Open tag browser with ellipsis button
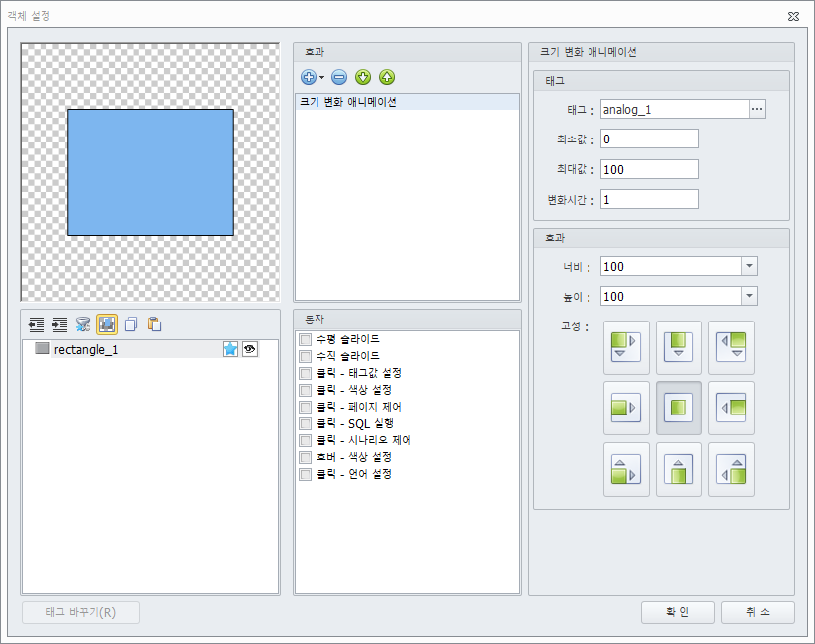 point(757,109)
